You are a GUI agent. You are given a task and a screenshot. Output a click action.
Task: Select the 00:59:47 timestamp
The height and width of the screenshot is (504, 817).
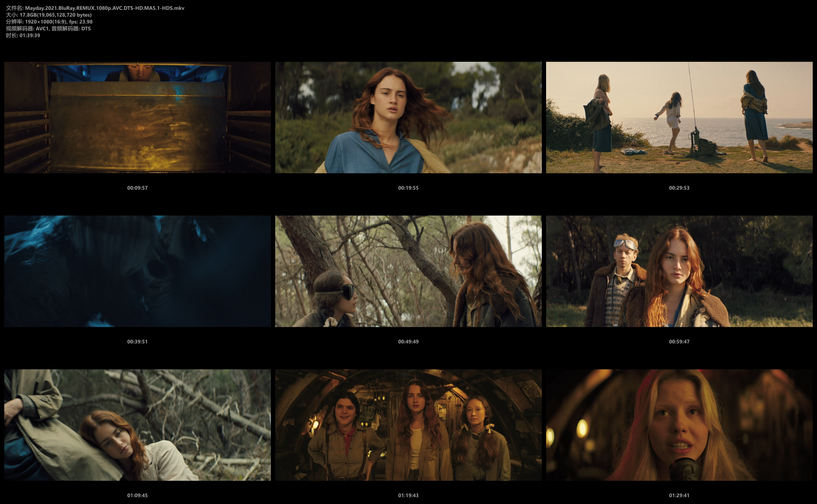tap(679, 342)
